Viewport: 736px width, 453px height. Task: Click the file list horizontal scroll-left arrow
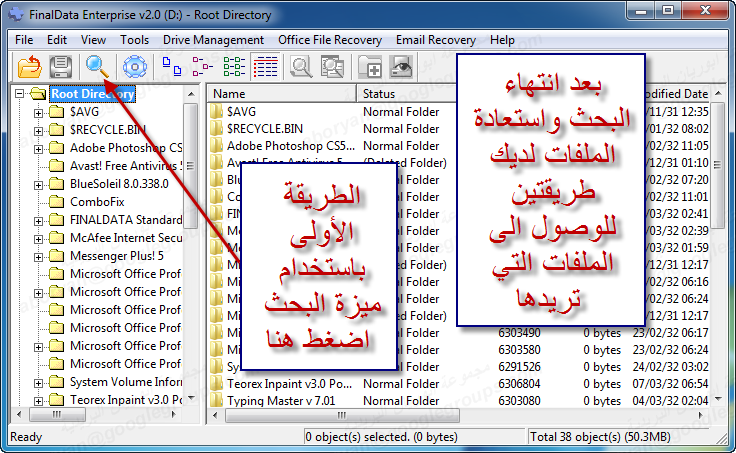pyautogui.click(x=215, y=415)
